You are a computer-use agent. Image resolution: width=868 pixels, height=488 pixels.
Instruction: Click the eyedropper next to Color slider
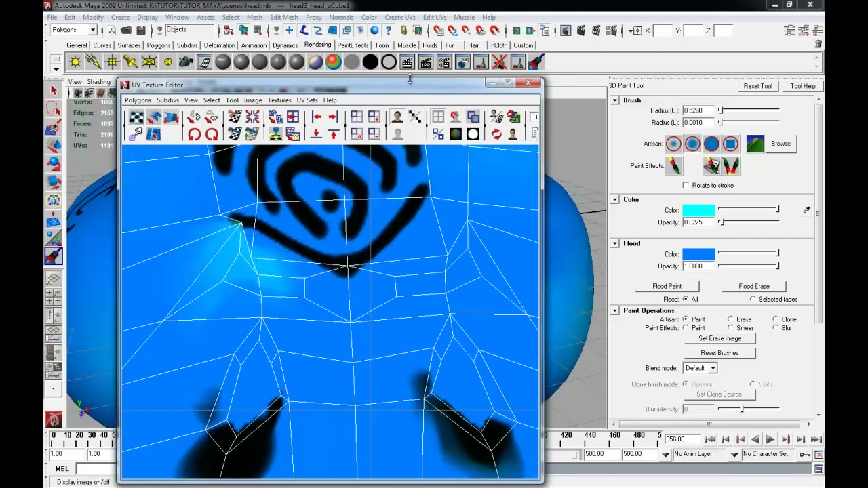click(x=806, y=211)
